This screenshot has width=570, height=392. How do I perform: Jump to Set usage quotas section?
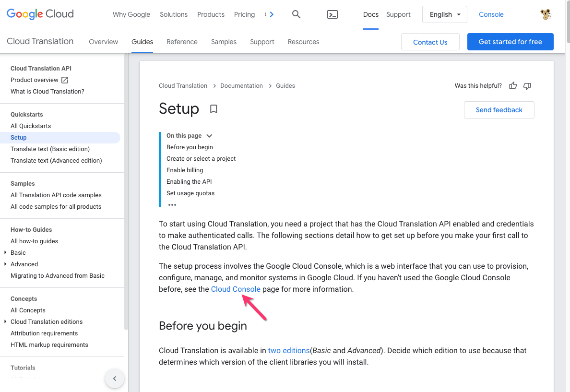pos(190,193)
